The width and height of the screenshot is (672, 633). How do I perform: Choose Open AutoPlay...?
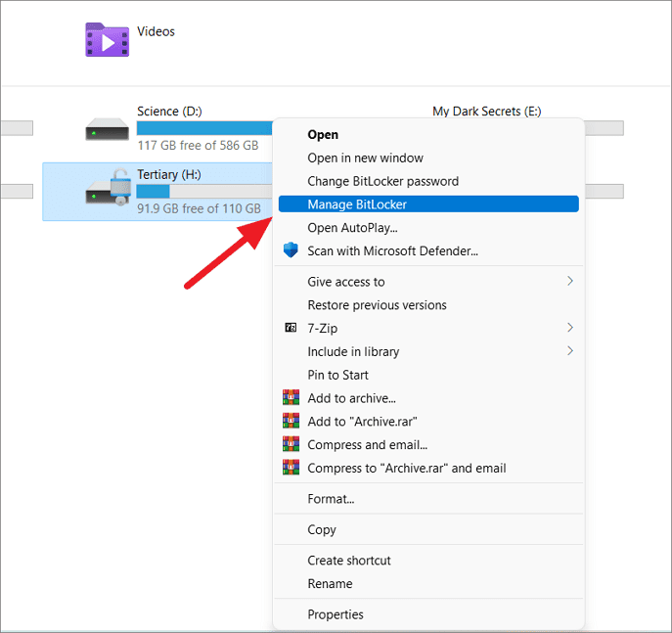click(428, 228)
